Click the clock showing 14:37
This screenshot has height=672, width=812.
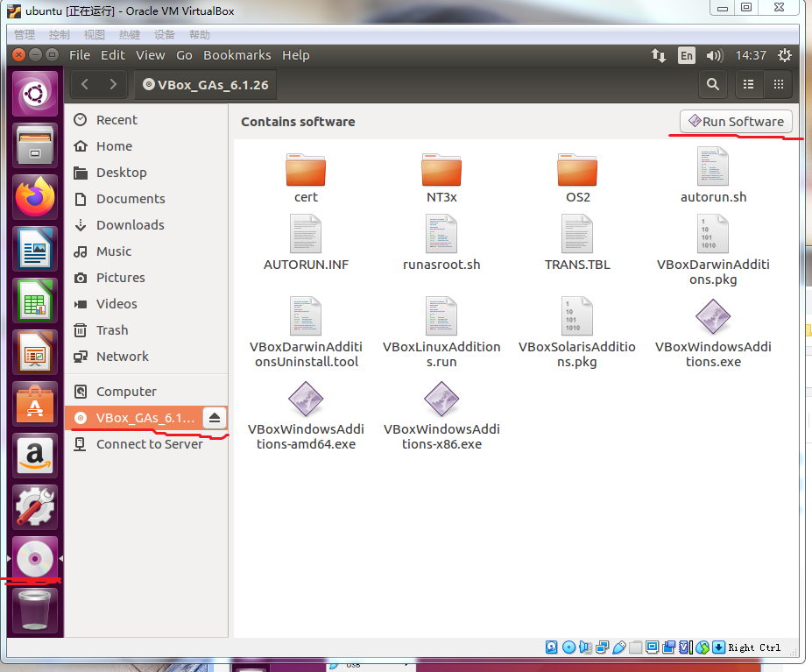751,55
